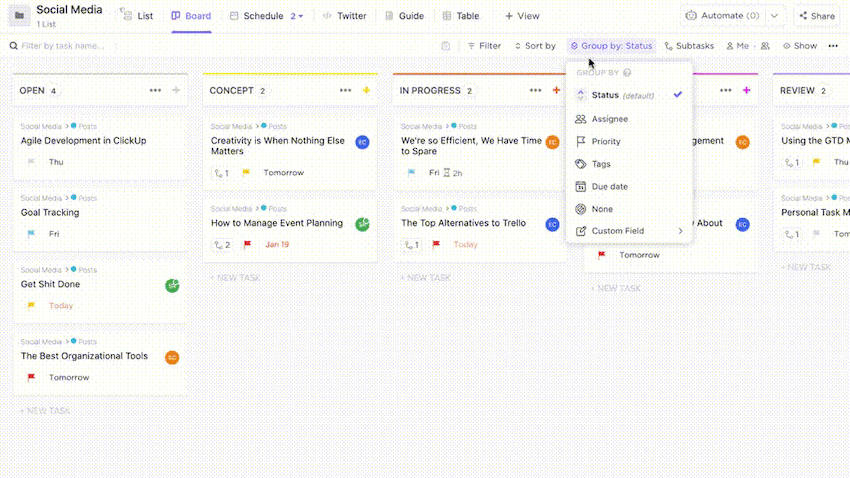
Task: Open the Automate button
Action: coord(722,16)
